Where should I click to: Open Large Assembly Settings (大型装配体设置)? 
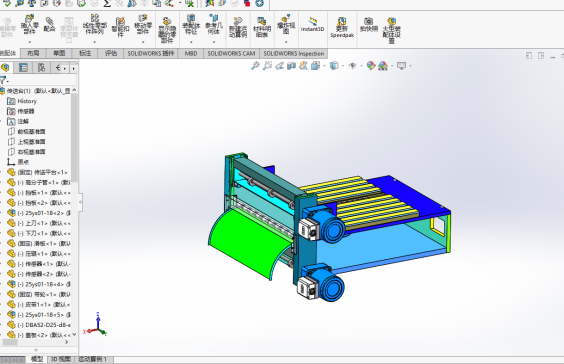pyautogui.click(x=391, y=30)
